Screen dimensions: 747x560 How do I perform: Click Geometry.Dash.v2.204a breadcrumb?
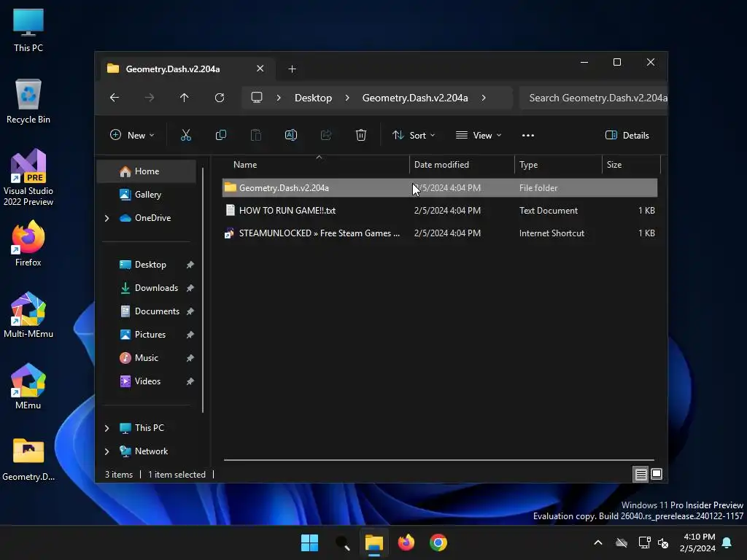[x=415, y=98]
